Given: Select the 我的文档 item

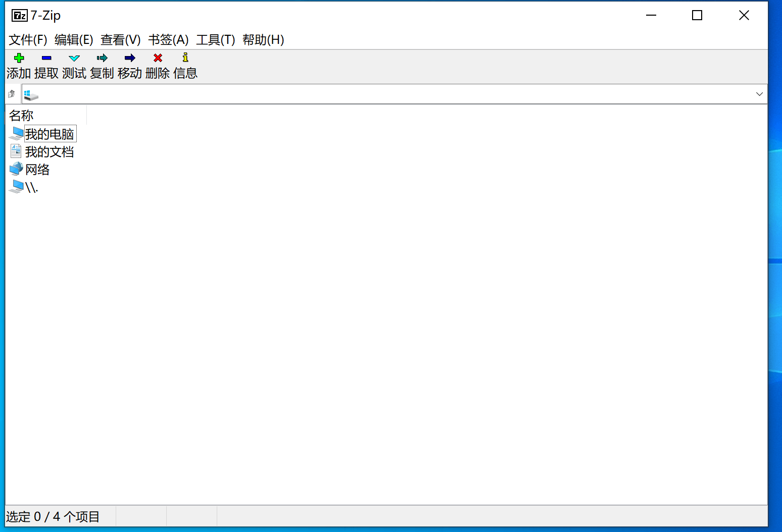Looking at the screenshot, I should (50, 152).
